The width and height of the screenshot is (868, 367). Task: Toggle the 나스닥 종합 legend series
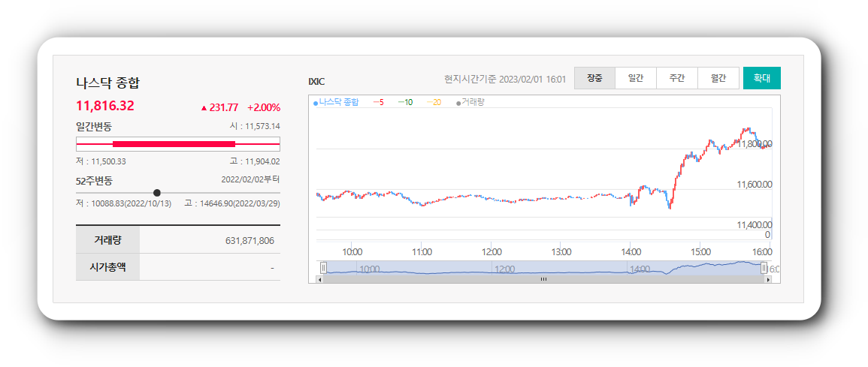(x=336, y=102)
